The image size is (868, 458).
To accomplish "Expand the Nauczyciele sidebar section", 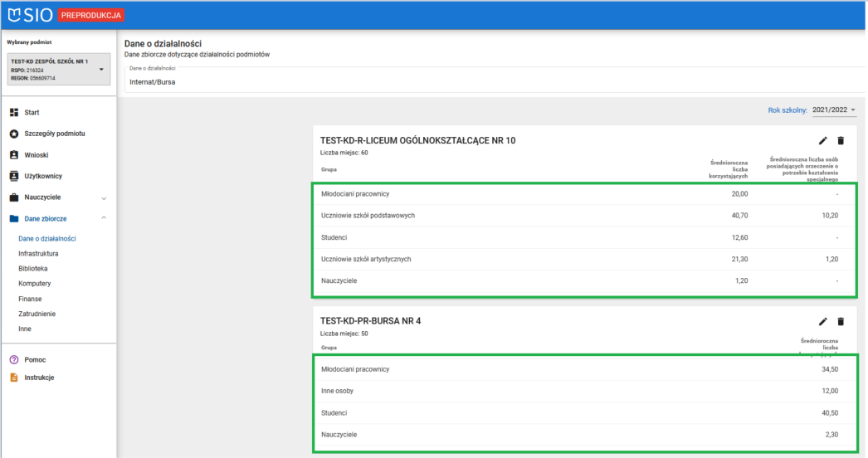I will [x=104, y=198].
